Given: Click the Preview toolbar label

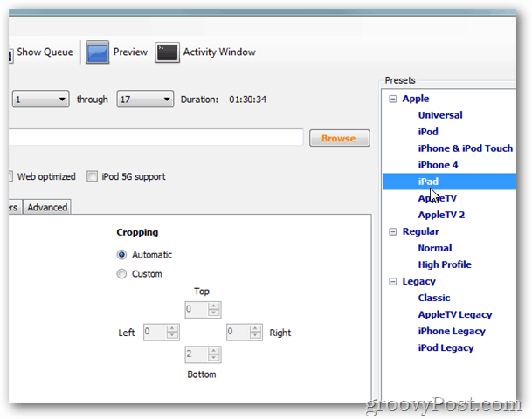Looking at the screenshot, I should [130, 52].
